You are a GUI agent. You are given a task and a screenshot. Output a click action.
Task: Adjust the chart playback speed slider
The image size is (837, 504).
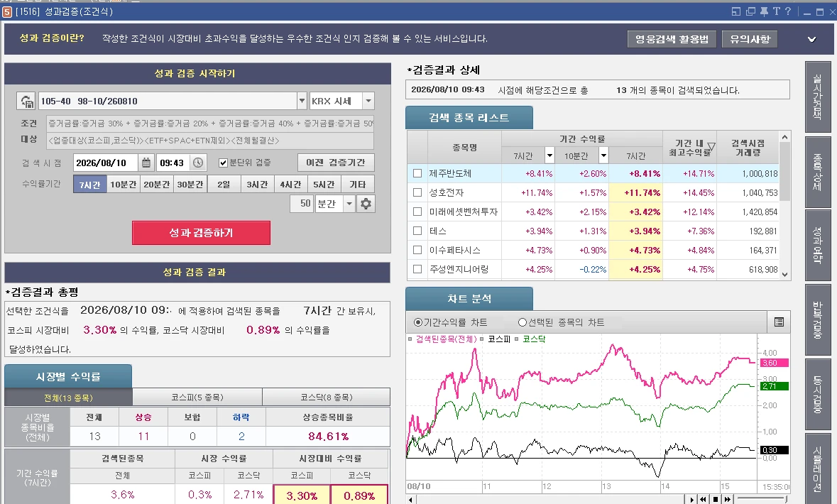tap(761, 498)
